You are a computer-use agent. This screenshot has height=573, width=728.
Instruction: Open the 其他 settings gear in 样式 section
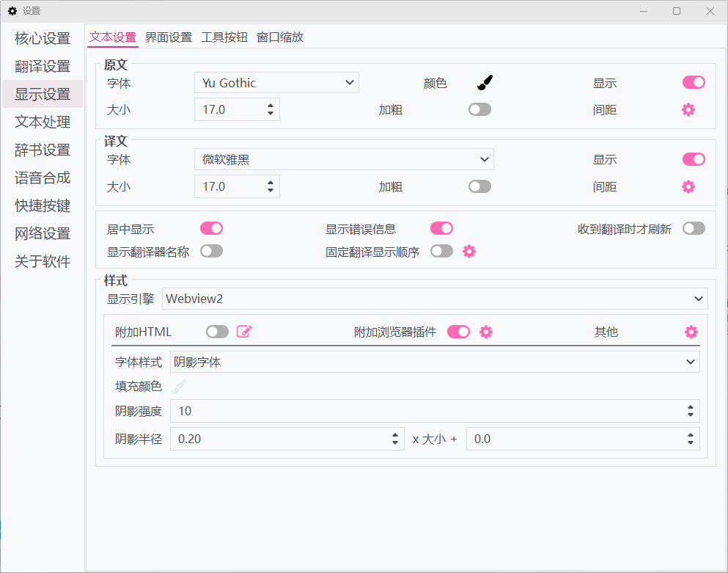point(690,331)
